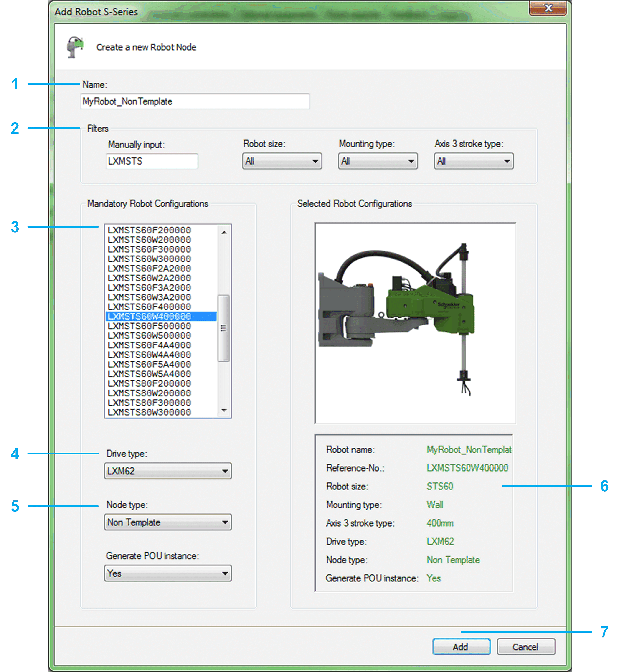The image size is (624, 672).
Task: Open the Generate POU instance dropdown
Action: [x=168, y=573]
